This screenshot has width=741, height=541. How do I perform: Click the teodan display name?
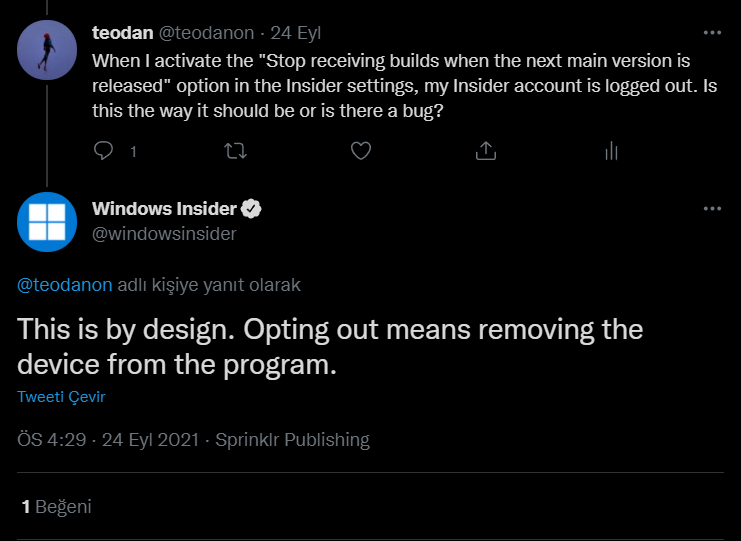click(x=122, y=32)
